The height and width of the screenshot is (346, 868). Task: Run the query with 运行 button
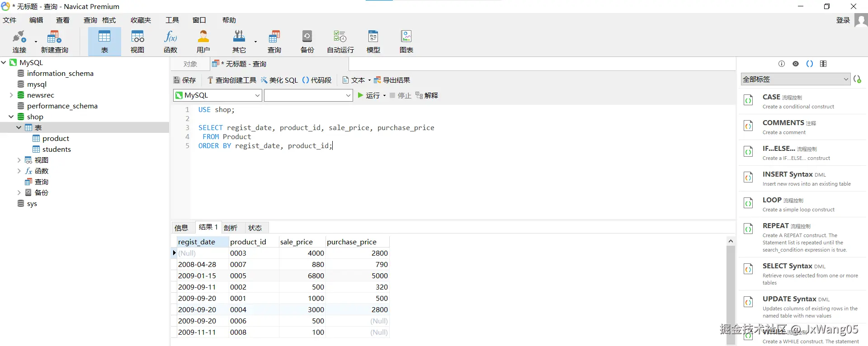369,95
